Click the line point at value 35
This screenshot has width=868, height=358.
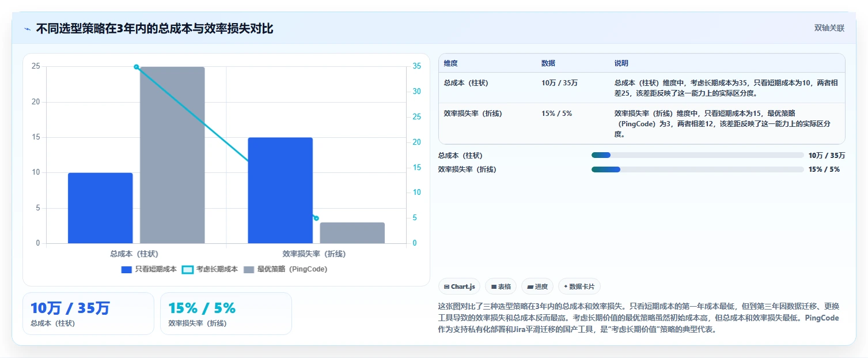(137, 67)
